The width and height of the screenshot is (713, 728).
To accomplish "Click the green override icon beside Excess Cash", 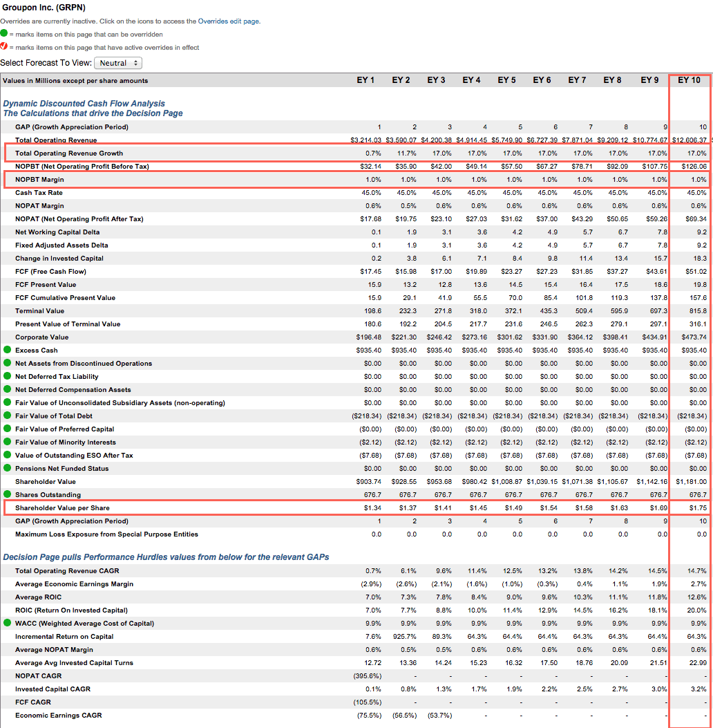I will tap(8, 350).
